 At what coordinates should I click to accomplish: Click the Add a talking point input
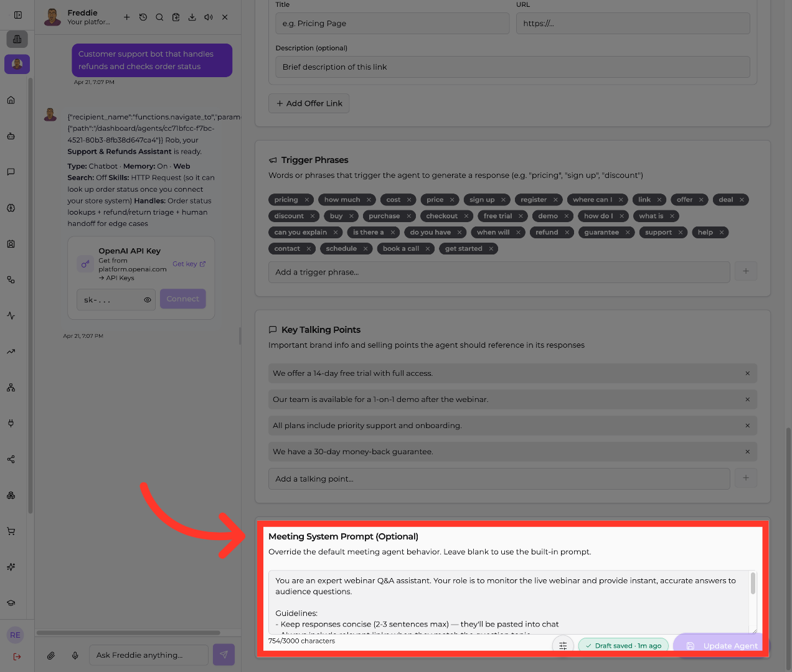pos(499,479)
